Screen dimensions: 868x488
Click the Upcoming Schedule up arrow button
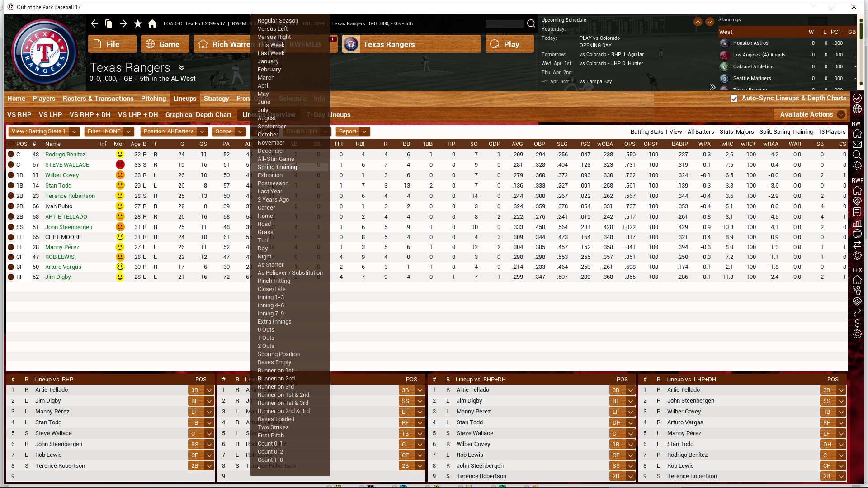[x=698, y=22]
